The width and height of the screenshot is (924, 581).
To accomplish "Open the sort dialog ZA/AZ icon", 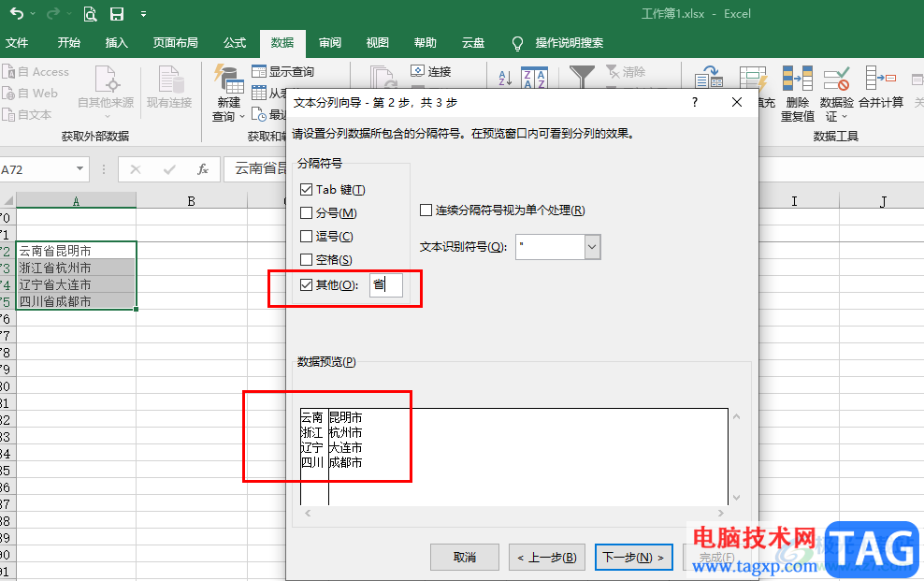I will point(535,78).
